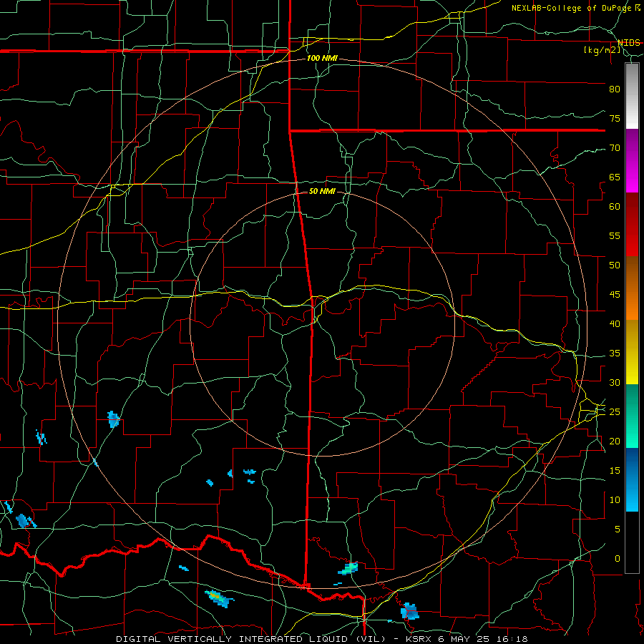Viewport: 644px width, 644px height.
Task: Click the 50 NMI range ring label
Action: 322,191
